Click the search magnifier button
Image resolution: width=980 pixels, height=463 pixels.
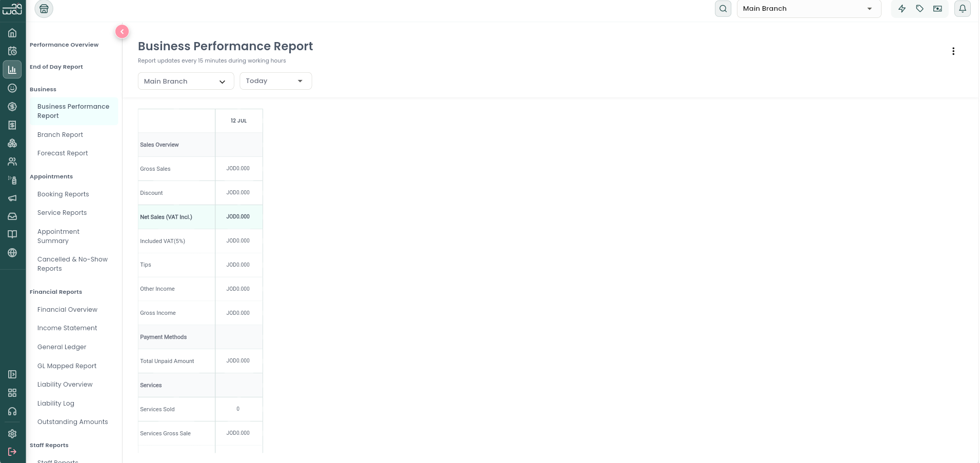point(723,9)
